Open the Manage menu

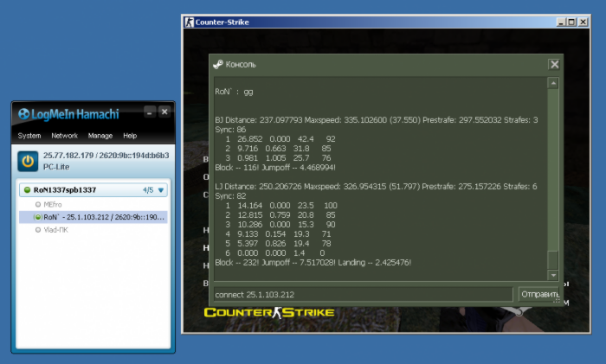100,136
